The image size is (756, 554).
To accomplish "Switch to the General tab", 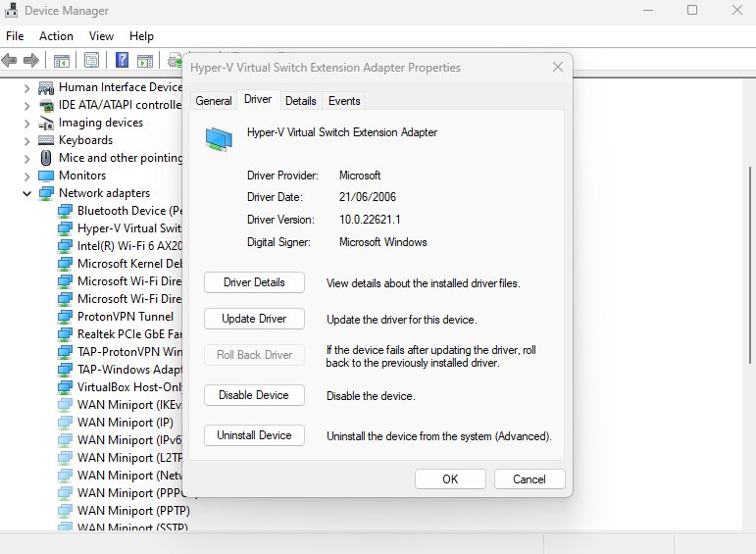I will (x=214, y=101).
